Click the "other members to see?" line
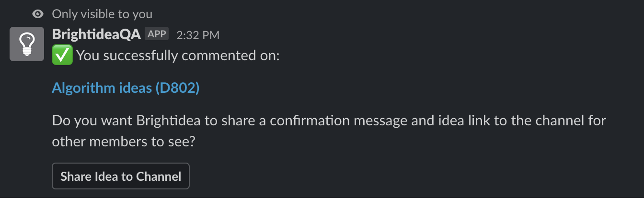644x198 pixels. pyautogui.click(x=123, y=142)
